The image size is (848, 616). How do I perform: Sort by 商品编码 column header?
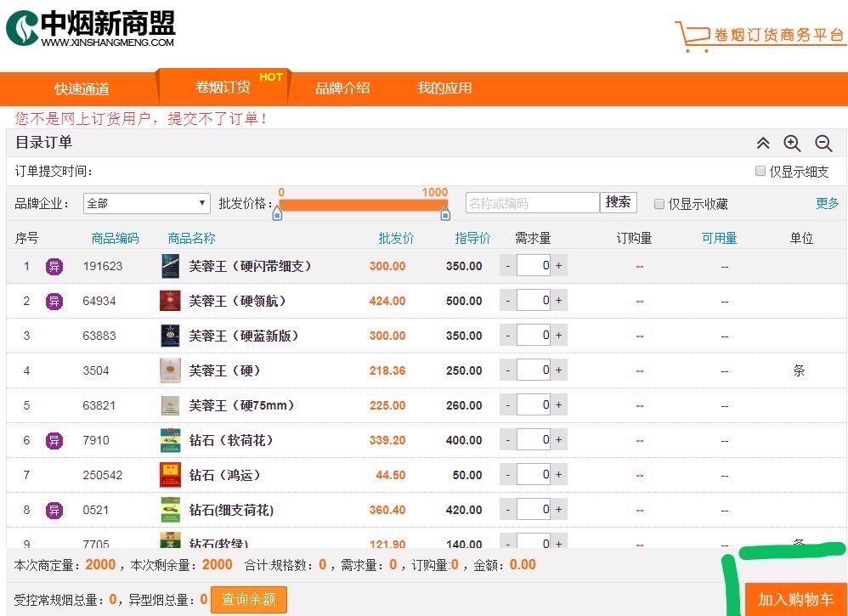click(x=115, y=238)
